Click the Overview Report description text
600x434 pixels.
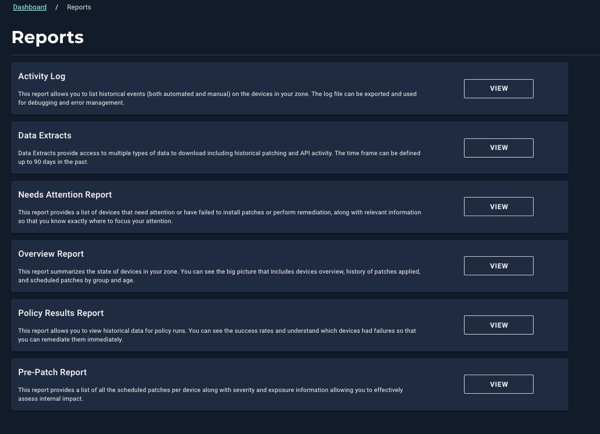219,276
